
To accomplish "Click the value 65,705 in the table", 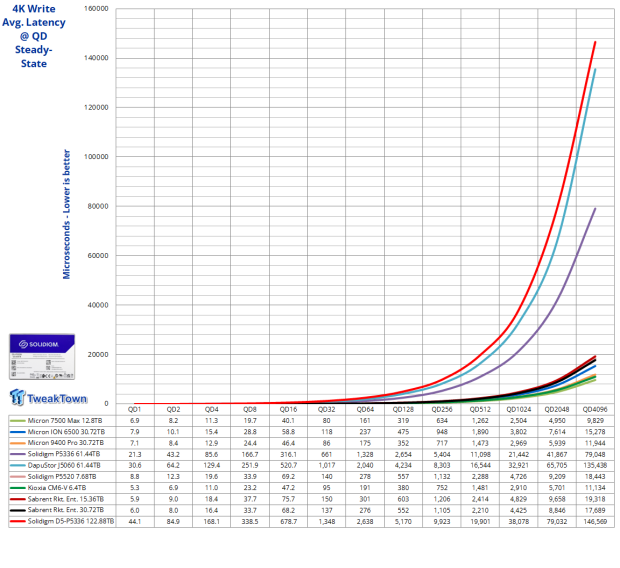I will (x=557, y=465).
